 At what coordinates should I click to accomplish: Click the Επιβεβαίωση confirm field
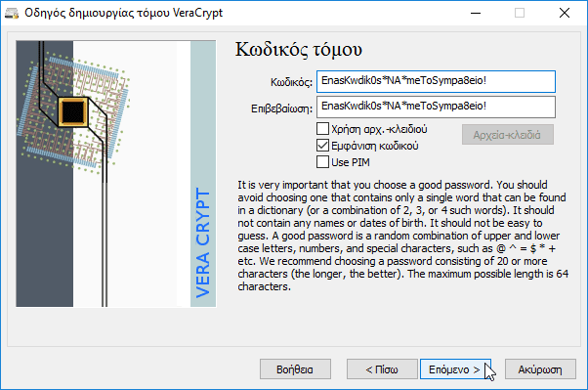point(436,107)
